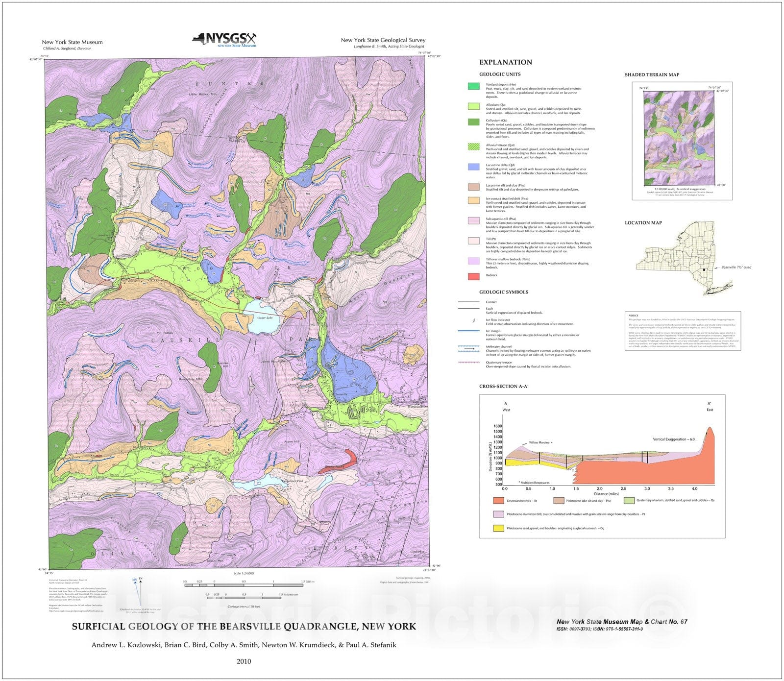Click the blue ice margin line symbol

468,331
